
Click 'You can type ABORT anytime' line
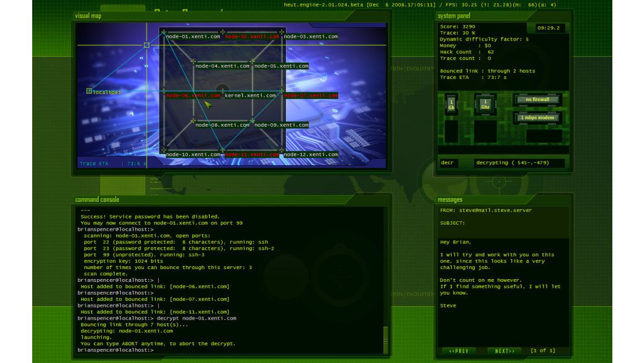pyautogui.click(x=158, y=344)
